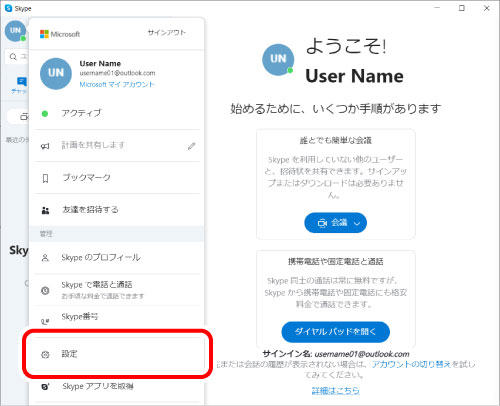Click the bookmark icon
The height and width of the screenshot is (406, 500).
point(45,178)
